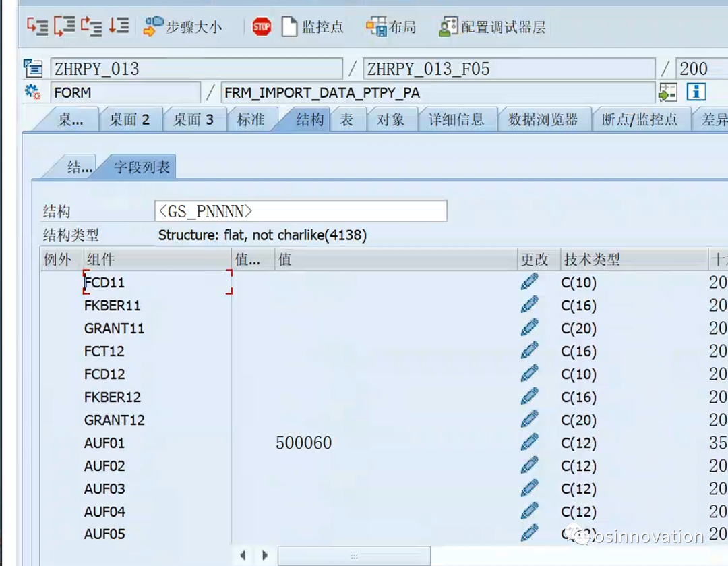This screenshot has height=566, width=728.
Task: Click the GRANT12 component cell
Action: (x=157, y=420)
